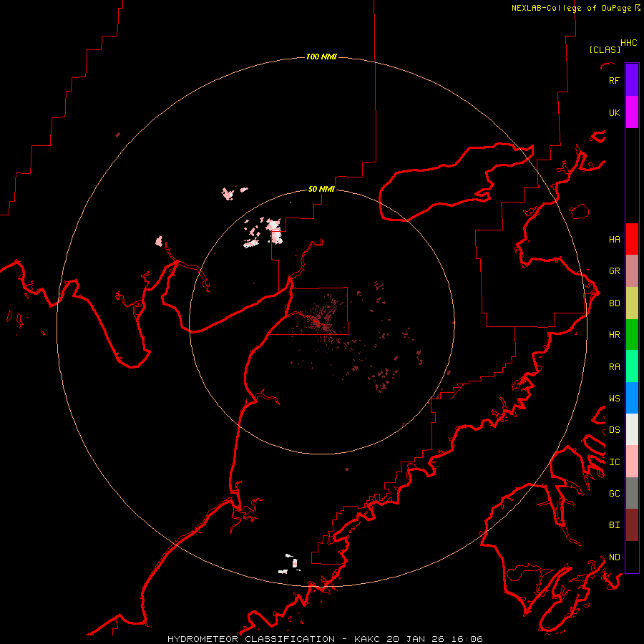644x644 pixels.
Task: Click the HR legend label
Action: (x=614, y=335)
